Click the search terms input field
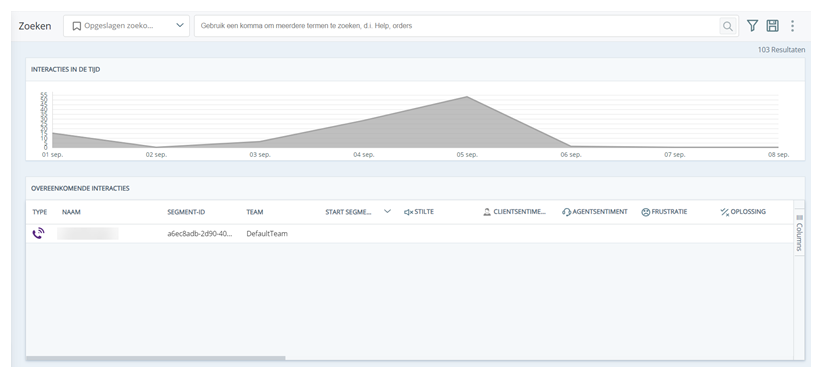This screenshot has height=379, width=823. click(457, 26)
